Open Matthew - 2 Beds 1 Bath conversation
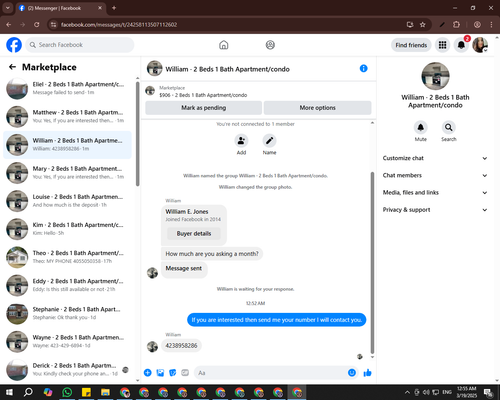 (67, 116)
